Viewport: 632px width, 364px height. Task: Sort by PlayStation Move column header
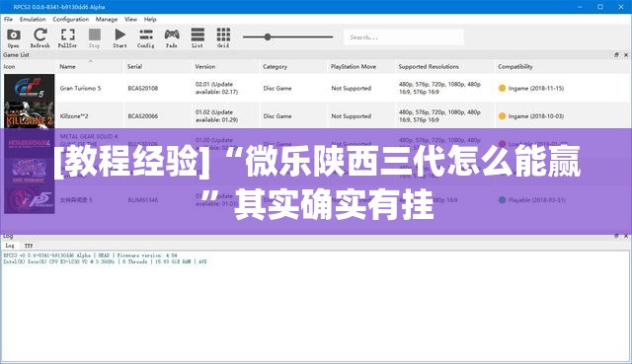(354, 66)
